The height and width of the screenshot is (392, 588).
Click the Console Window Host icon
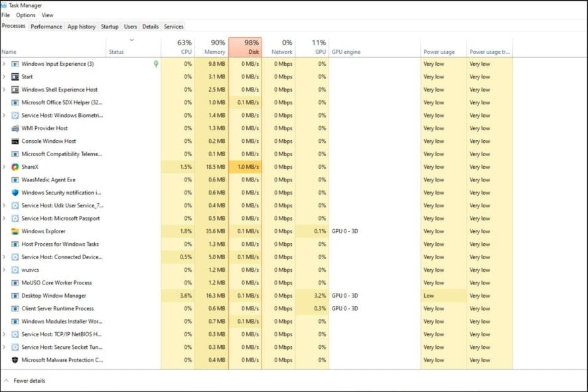(15, 141)
